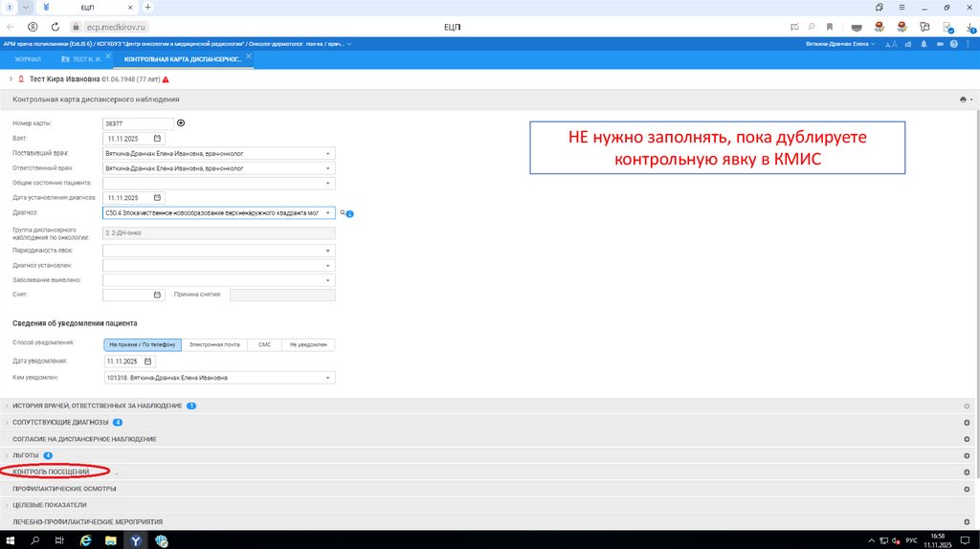Click the print icon in card header
The image size is (980, 549).
tap(963, 99)
